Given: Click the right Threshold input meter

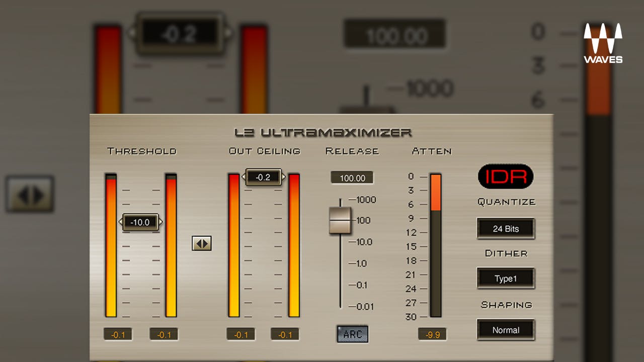Looking at the screenshot, I should click(x=171, y=245).
